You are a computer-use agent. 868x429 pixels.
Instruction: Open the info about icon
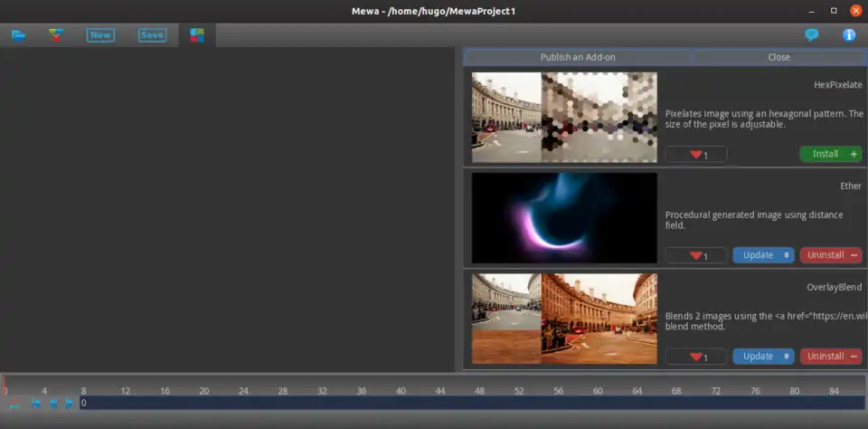(849, 35)
